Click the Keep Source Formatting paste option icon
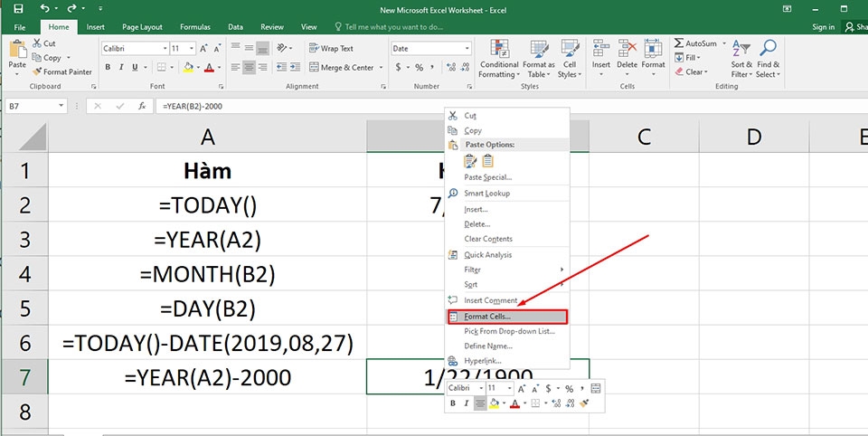Screen dimensions: 868x436 (x=470, y=161)
